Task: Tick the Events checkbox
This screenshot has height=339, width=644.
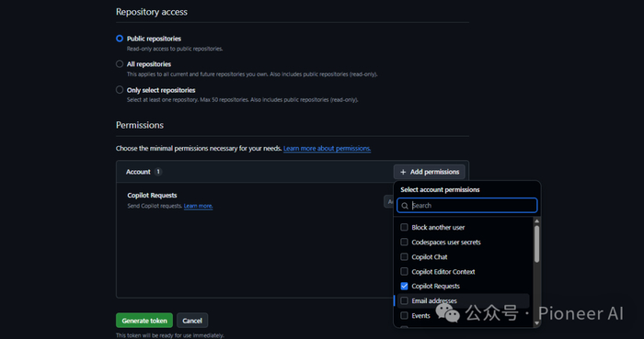Action: (404, 316)
